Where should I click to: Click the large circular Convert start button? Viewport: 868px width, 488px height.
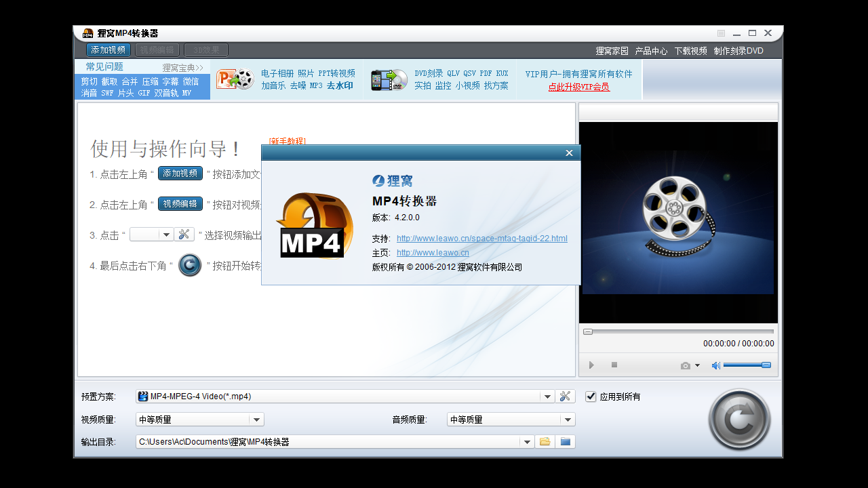click(739, 420)
